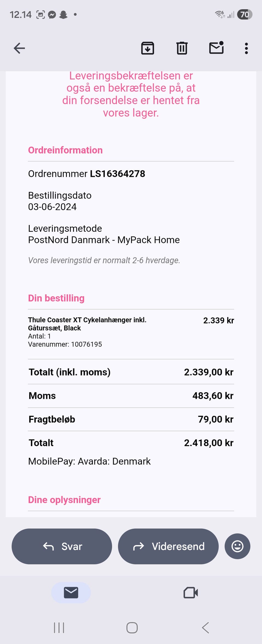Image resolution: width=262 pixels, height=644 pixels.
Task: Tap the Thule Coaster XT product name
Action: point(87,324)
